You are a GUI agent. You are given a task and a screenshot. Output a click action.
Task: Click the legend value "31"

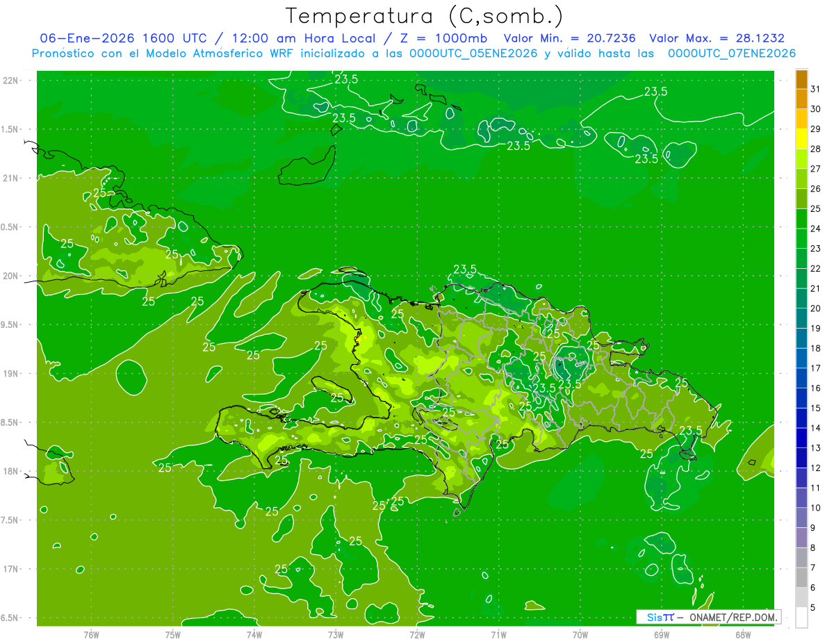click(x=816, y=89)
